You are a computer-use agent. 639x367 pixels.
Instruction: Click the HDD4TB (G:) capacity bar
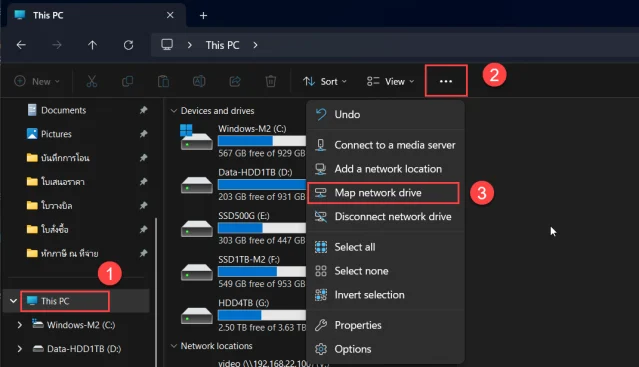[262, 315]
